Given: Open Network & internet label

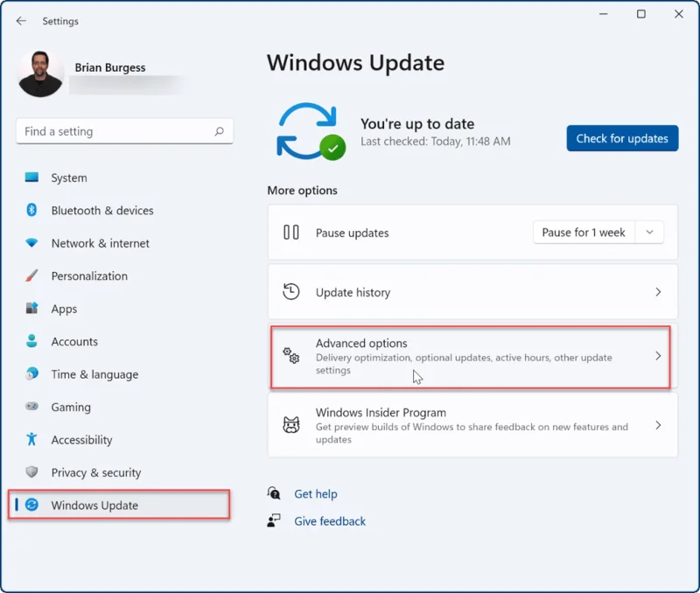Looking at the screenshot, I should (101, 243).
